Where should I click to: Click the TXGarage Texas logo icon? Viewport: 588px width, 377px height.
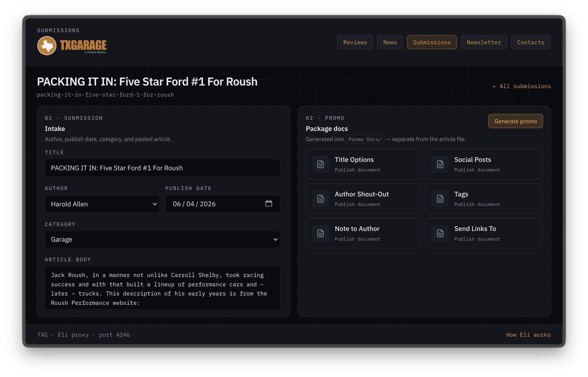(47, 46)
